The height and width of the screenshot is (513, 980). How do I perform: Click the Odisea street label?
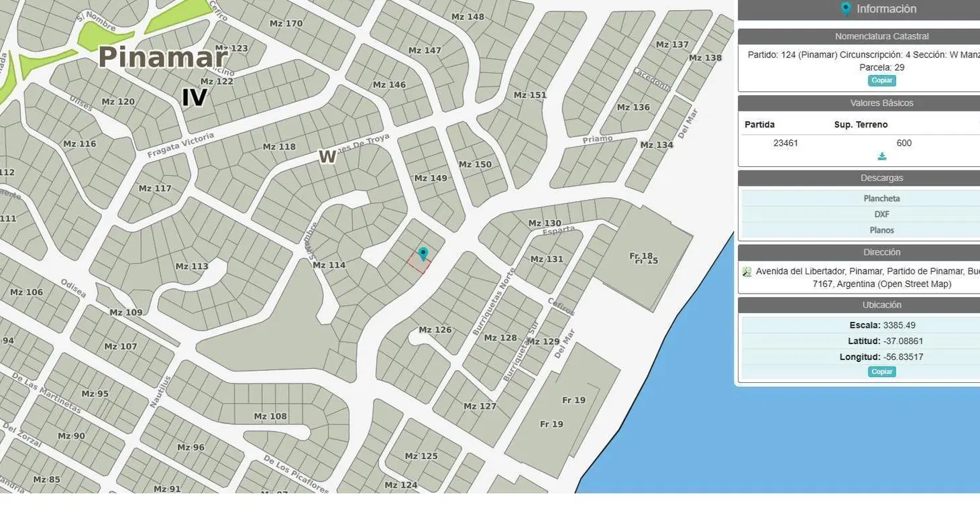coord(73,288)
